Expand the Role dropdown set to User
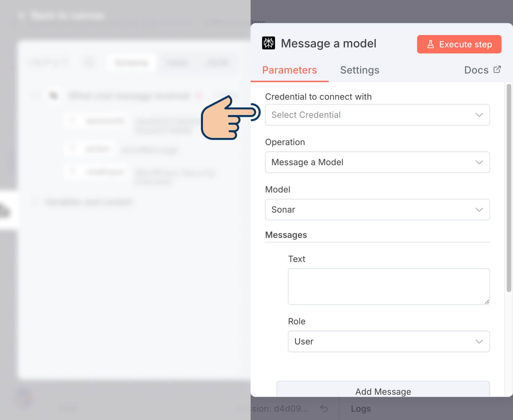The image size is (513, 420). [388, 341]
